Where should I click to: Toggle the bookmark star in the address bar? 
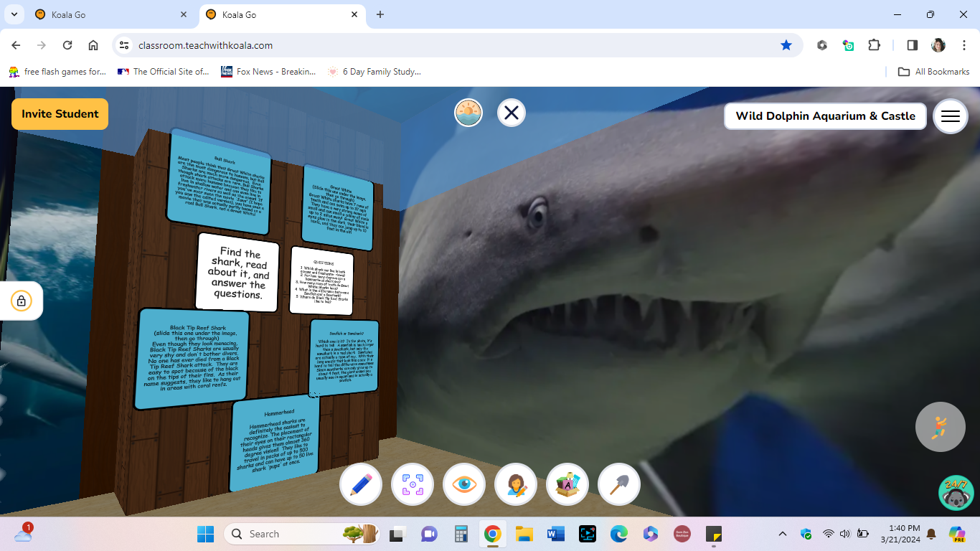(786, 44)
